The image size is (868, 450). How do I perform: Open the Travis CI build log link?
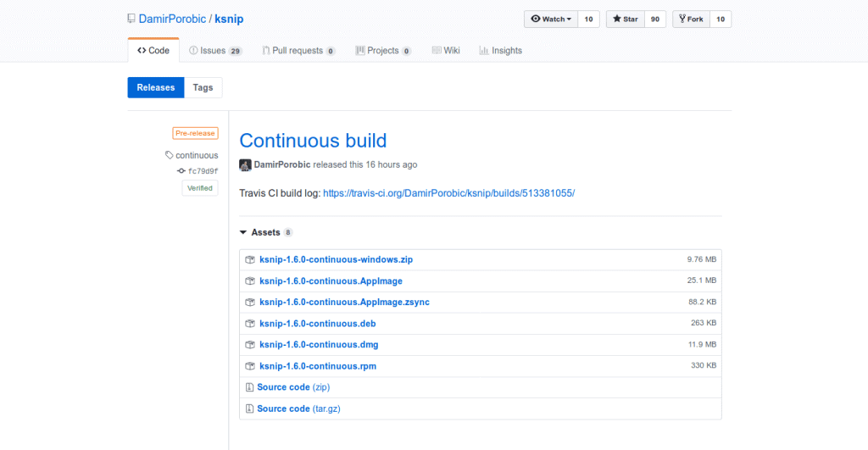(448, 193)
